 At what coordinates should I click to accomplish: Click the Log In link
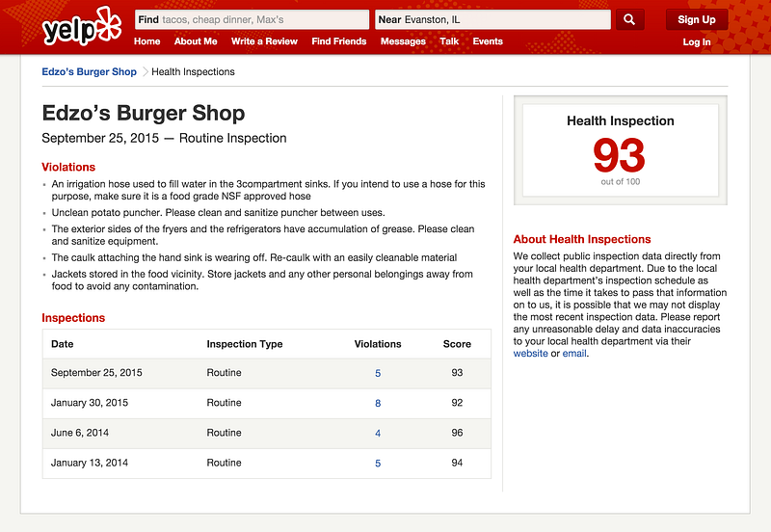pyautogui.click(x=696, y=41)
